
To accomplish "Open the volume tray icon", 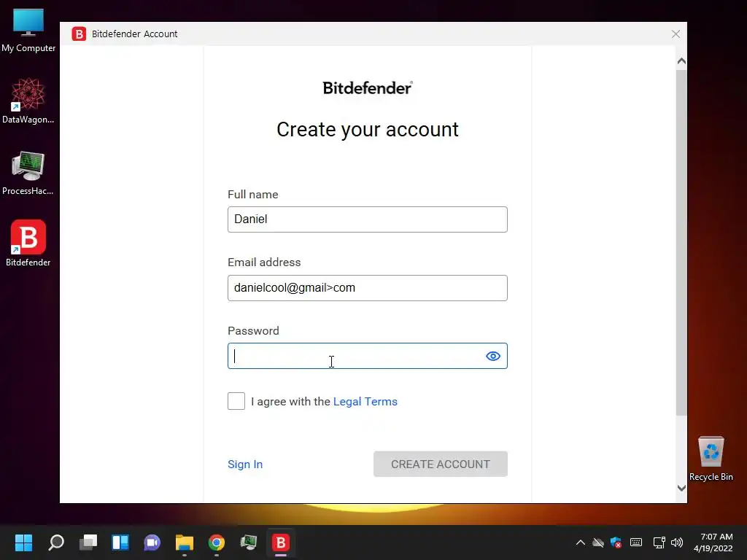I will click(x=676, y=542).
